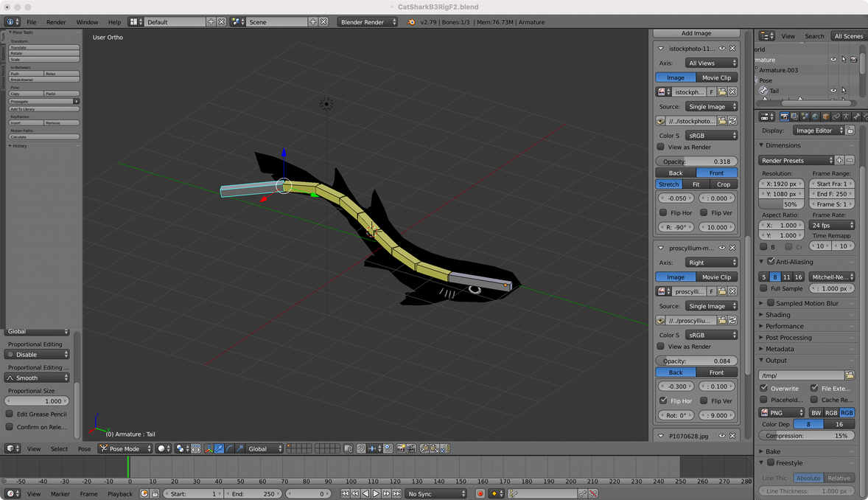Switch background image to Movie Clip tab

717,77
